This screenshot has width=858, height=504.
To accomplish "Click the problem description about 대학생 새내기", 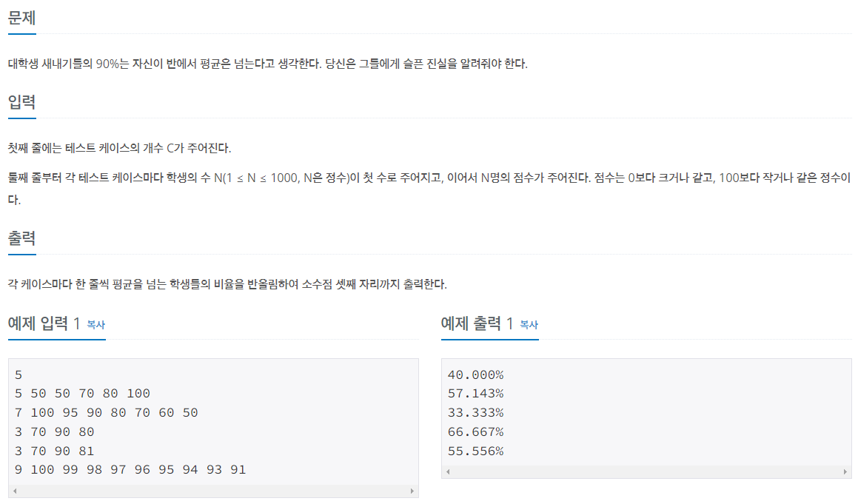I will 267,64.
